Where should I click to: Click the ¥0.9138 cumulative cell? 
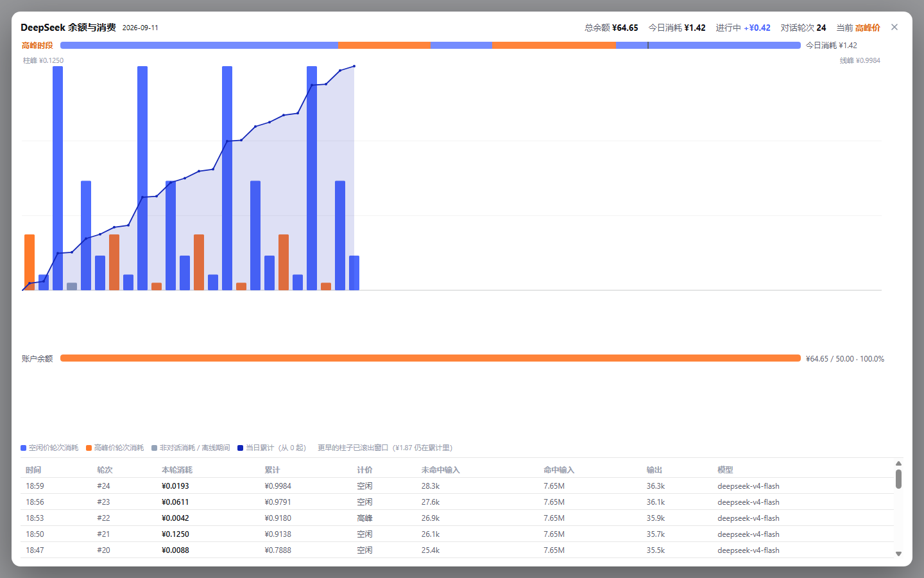278,534
